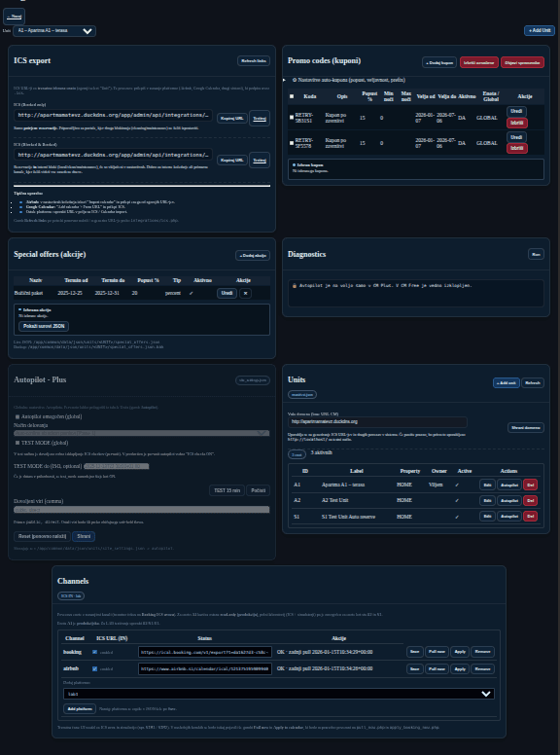Copy URL for ICS (Booked only)
The width and height of the screenshot is (560, 755).
click(232, 118)
